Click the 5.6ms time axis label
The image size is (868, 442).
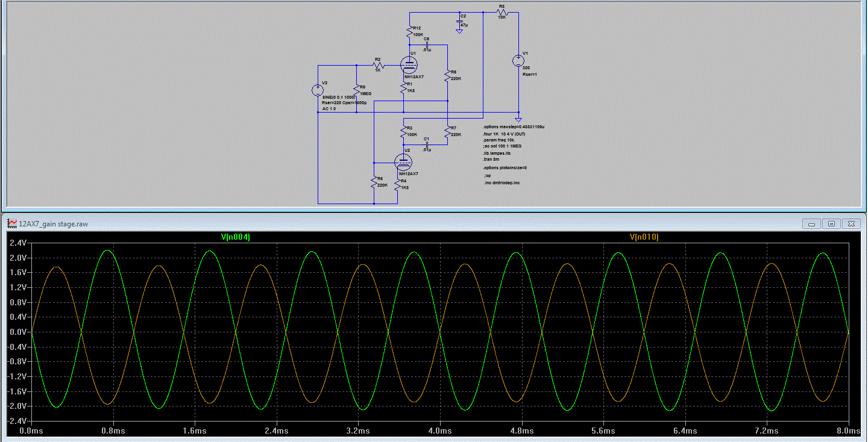(x=603, y=431)
